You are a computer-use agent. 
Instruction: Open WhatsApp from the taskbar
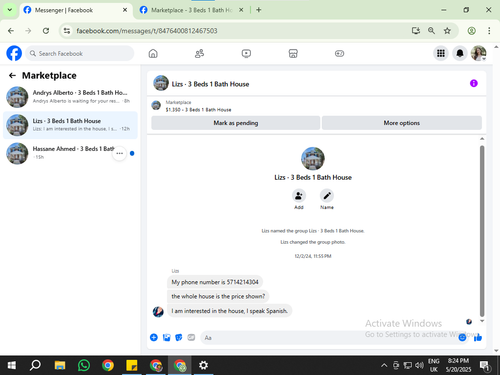(x=84, y=365)
